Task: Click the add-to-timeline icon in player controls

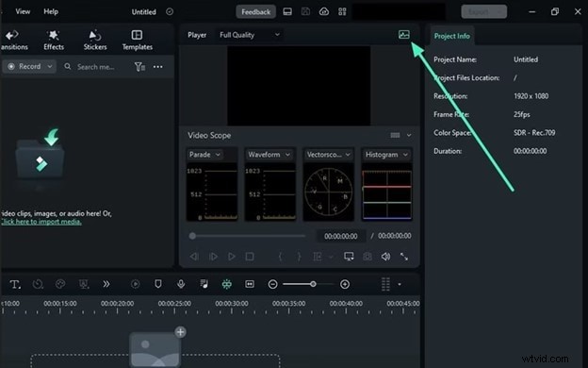Action: 318,257
